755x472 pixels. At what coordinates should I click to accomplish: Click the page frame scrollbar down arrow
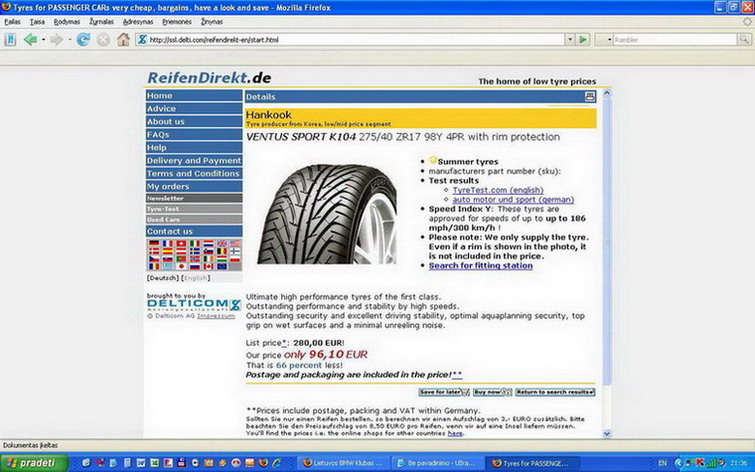[607, 433]
